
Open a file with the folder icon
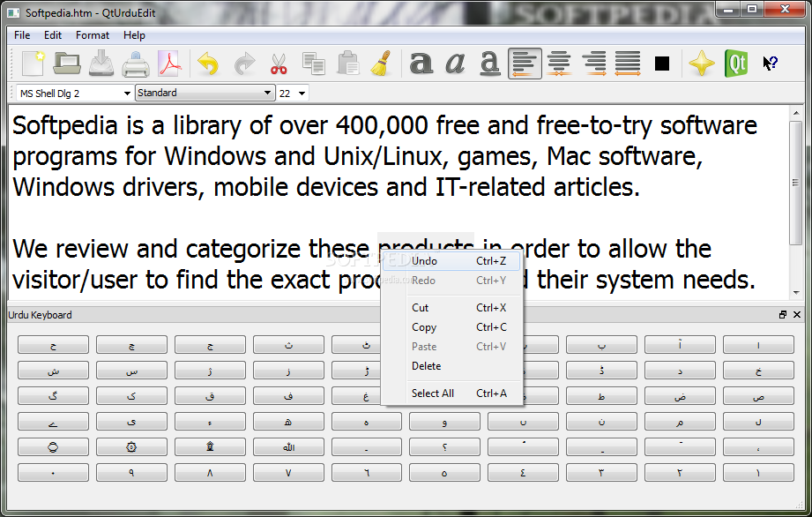[67, 64]
